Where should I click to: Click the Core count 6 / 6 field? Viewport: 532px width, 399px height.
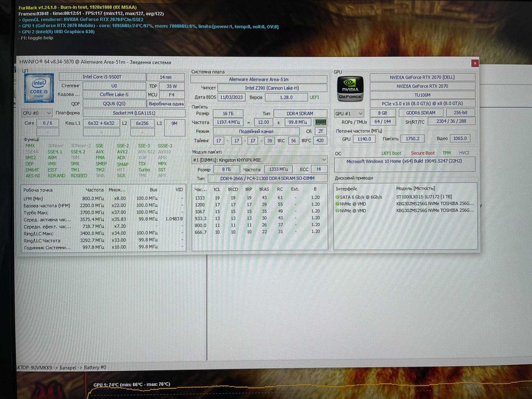pos(47,123)
